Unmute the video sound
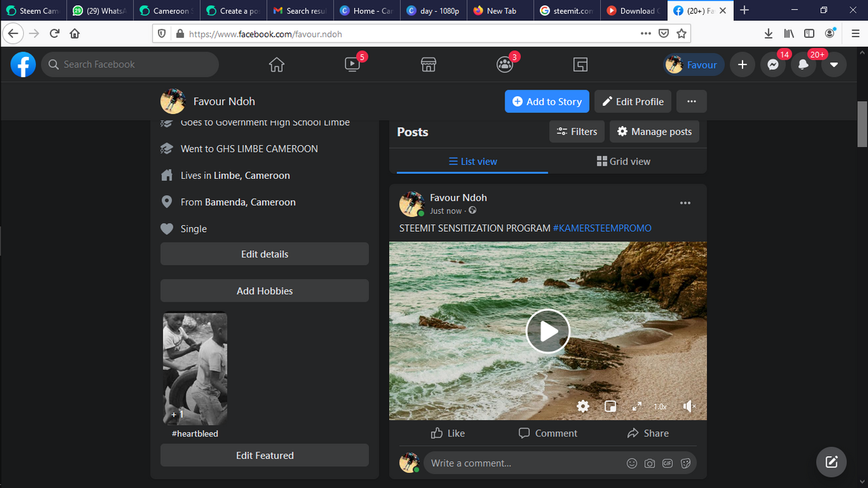 [689, 406]
